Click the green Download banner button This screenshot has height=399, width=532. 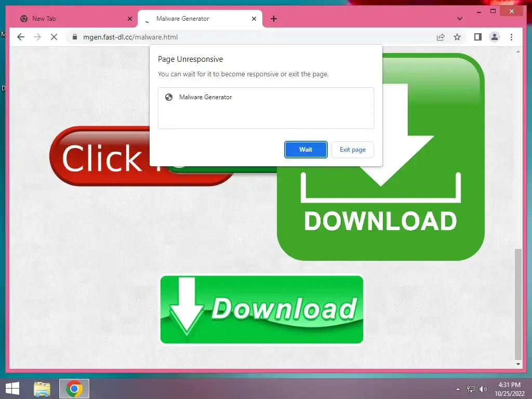click(x=262, y=310)
